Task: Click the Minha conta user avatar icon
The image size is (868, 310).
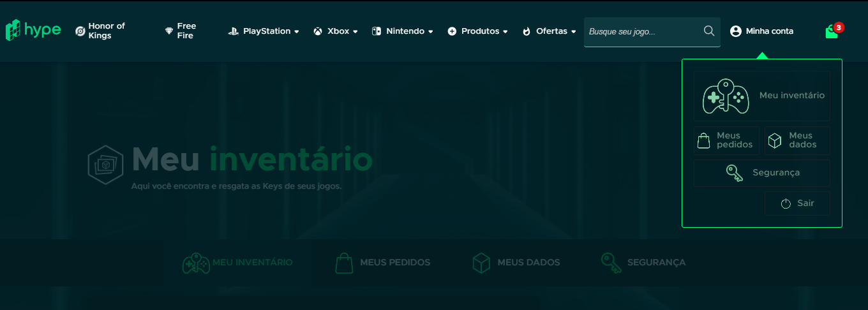Action: 736,31
